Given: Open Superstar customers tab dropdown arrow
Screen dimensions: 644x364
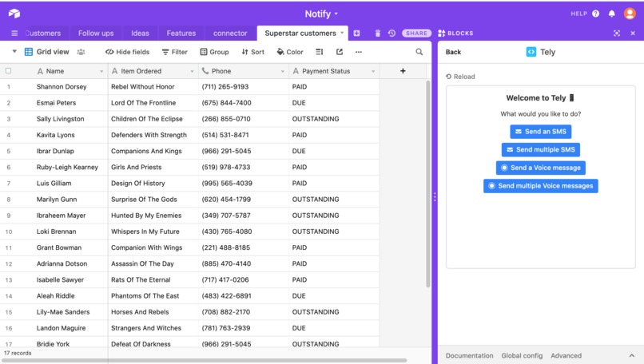Looking at the screenshot, I should (342, 33).
